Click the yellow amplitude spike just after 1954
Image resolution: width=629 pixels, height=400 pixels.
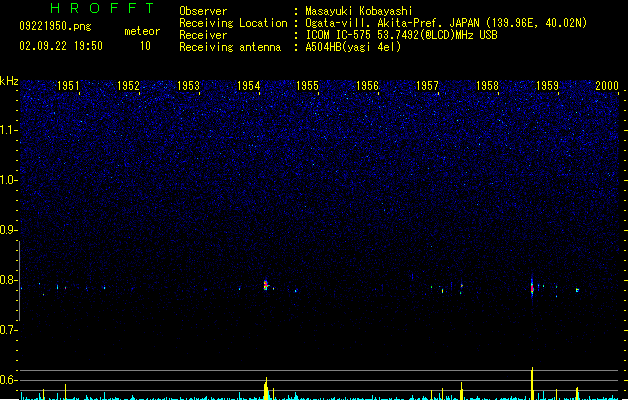click(x=266, y=388)
